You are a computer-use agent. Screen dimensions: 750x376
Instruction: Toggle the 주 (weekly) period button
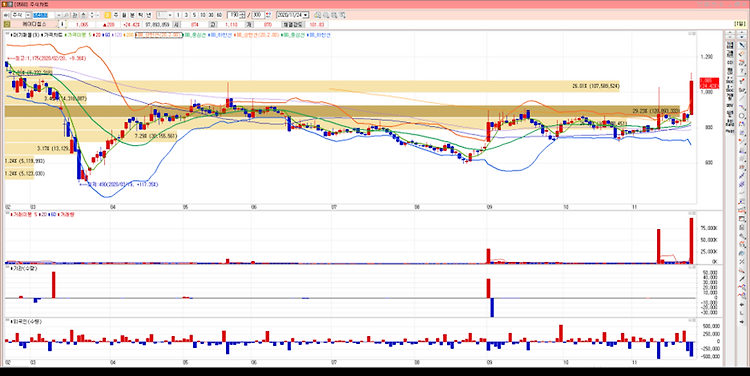tap(115, 15)
